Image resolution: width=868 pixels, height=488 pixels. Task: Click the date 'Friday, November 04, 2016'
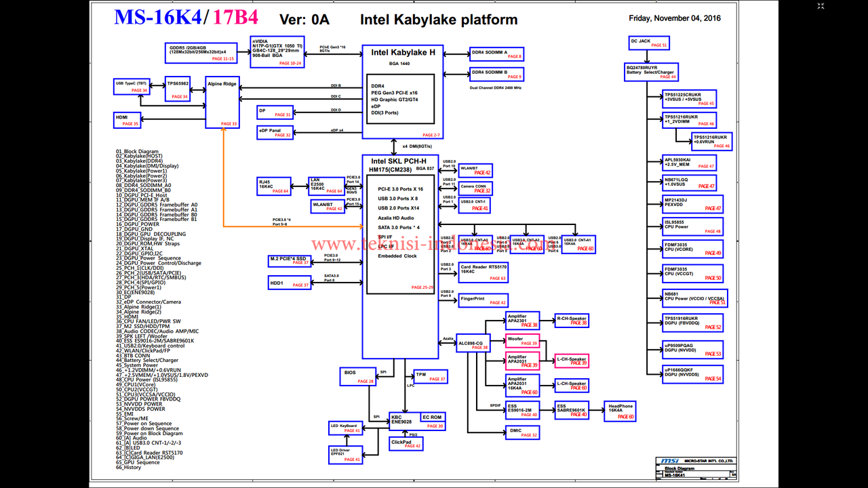tap(675, 18)
